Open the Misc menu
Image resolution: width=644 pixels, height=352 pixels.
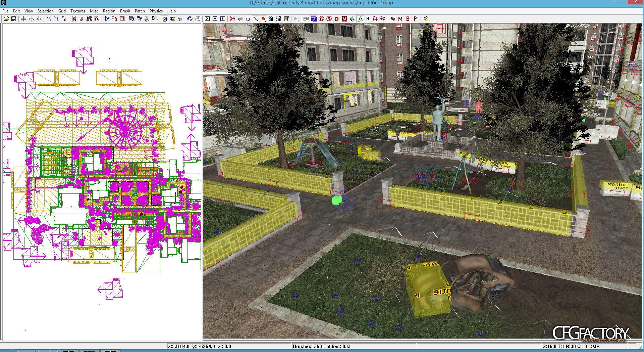point(94,11)
